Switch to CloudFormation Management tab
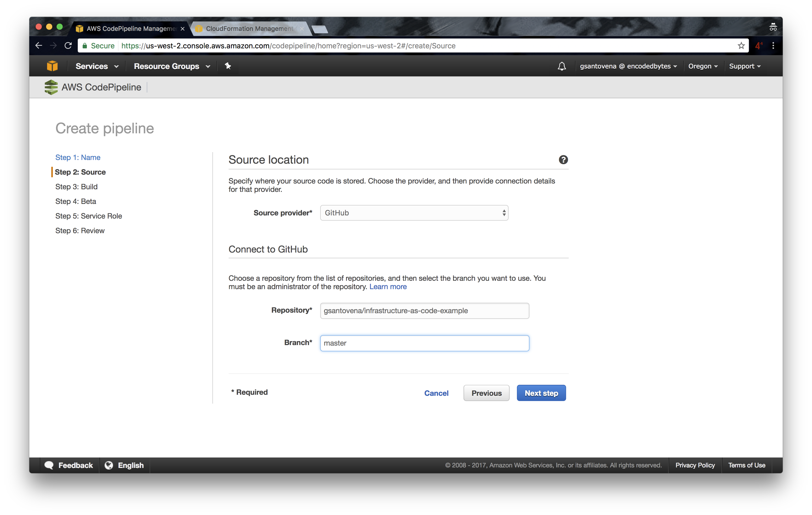Viewport: 812px width, 515px height. [249, 29]
